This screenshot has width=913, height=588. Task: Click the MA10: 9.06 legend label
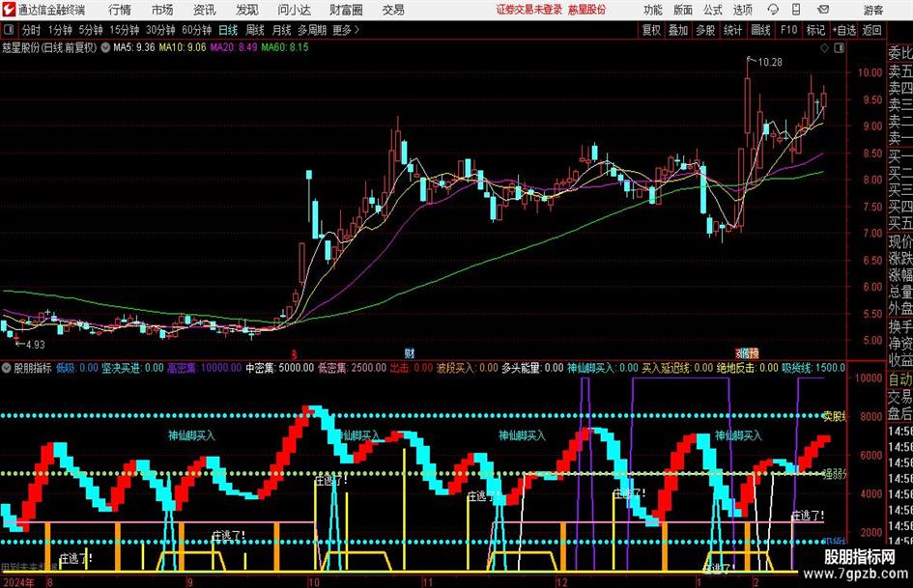click(183, 47)
